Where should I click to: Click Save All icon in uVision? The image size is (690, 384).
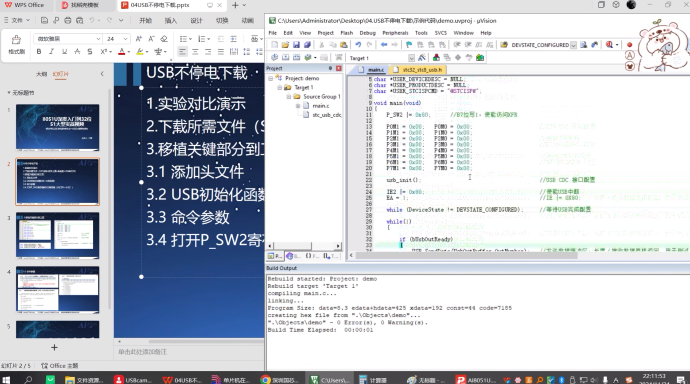coord(307,45)
